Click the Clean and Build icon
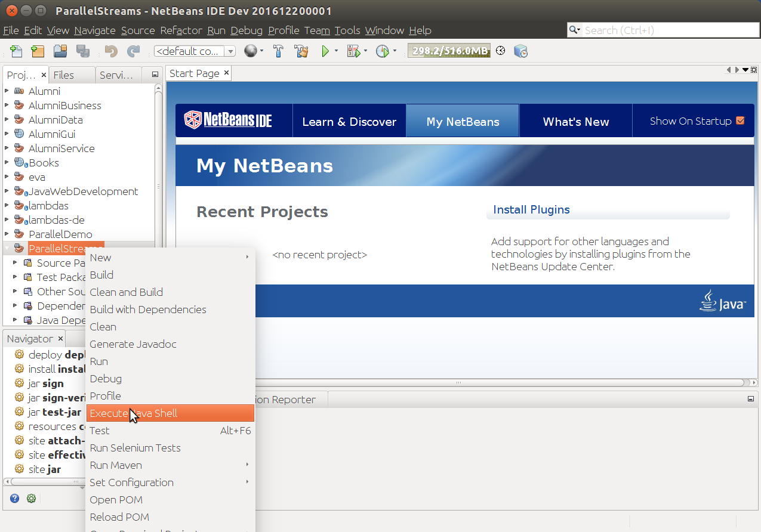The width and height of the screenshot is (761, 532). pyautogui.click(x=301, y=51)
